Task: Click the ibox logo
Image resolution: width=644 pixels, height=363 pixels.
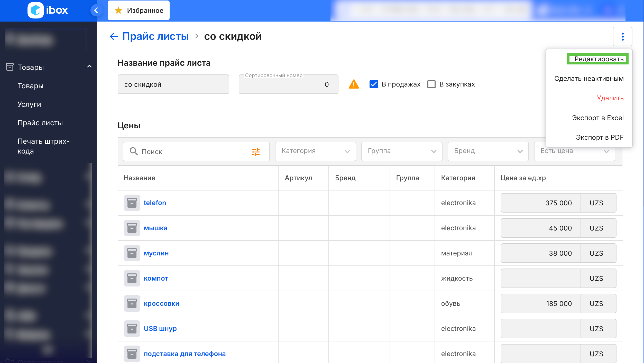Action: coord(48,10)
